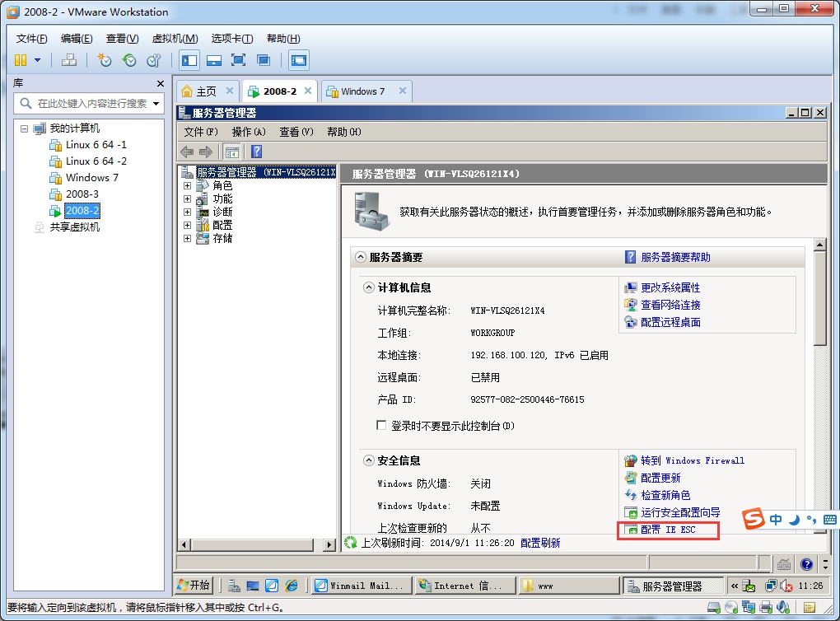Switch to the Windows 7 tab
Image resolution: width=840 pixels, height=621 pixels.
click(x=362, y=91)
